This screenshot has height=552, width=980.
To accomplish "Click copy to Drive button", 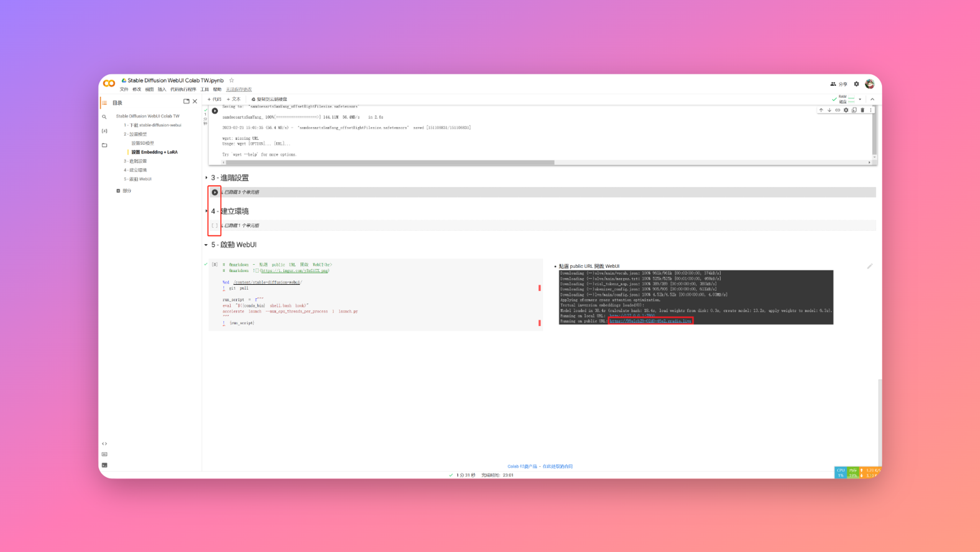I will (269, 100).
